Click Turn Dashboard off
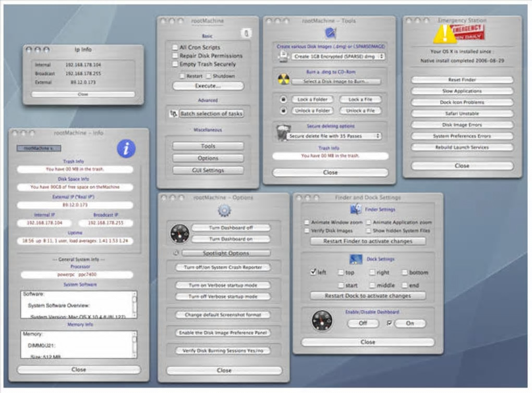 click(231, 228)
